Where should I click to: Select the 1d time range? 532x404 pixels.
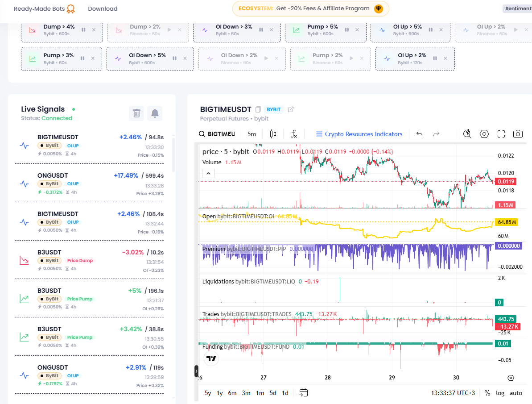pyautogui.click(x=285, y=393)
